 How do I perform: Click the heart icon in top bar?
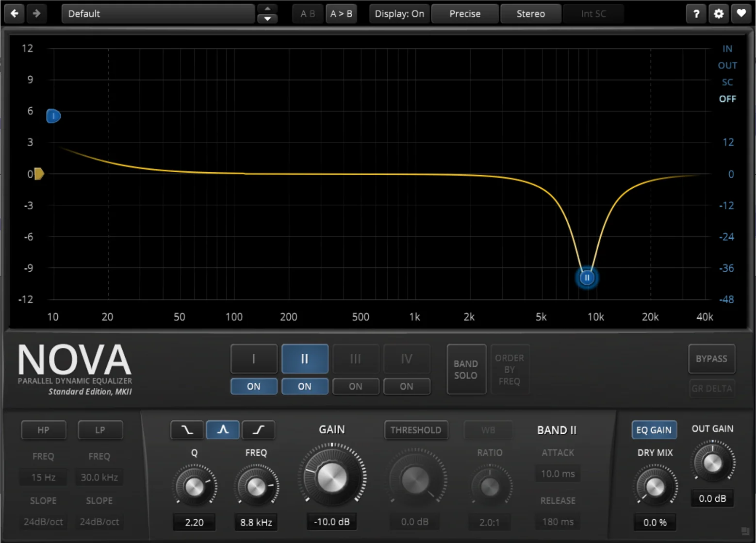741,14
